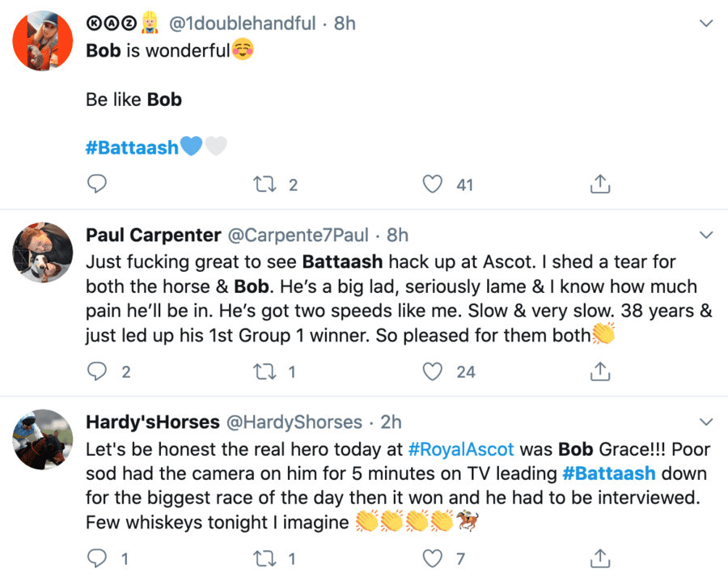Retweet the Hardy'sHorses tweet
Viewport: 728px width, 577px height.
(266, 558)
